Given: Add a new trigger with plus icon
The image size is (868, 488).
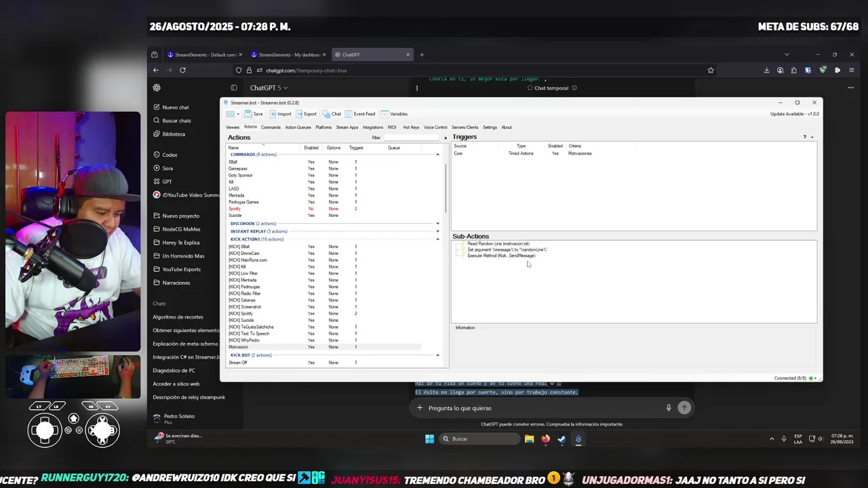Looking at the screenshot, I should click(812, 137).
